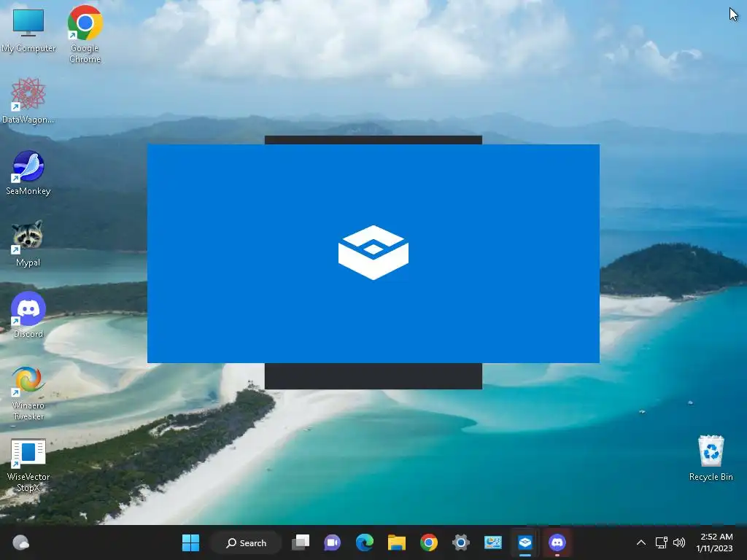
Task: Click the volume speaker tray icon
Action: [679, 542]
